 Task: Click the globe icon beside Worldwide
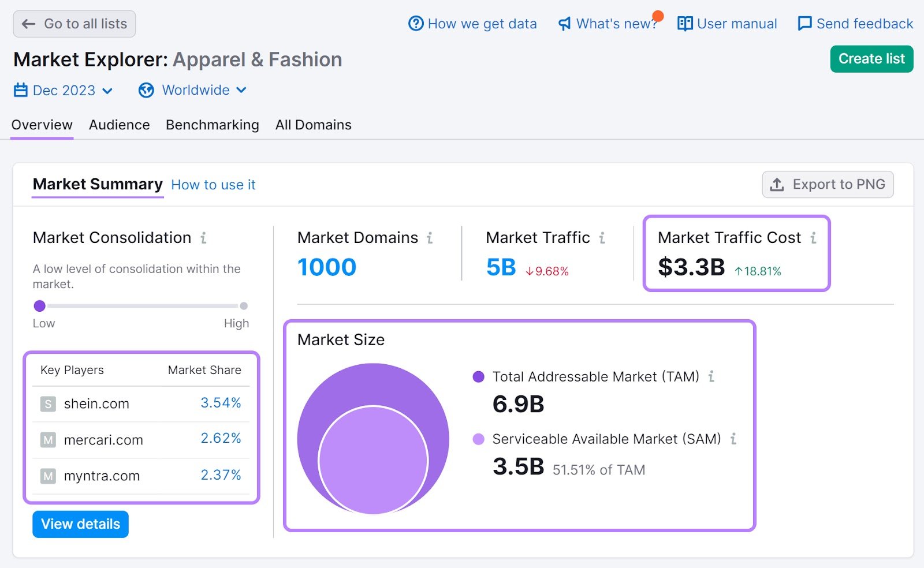(146, 90)
